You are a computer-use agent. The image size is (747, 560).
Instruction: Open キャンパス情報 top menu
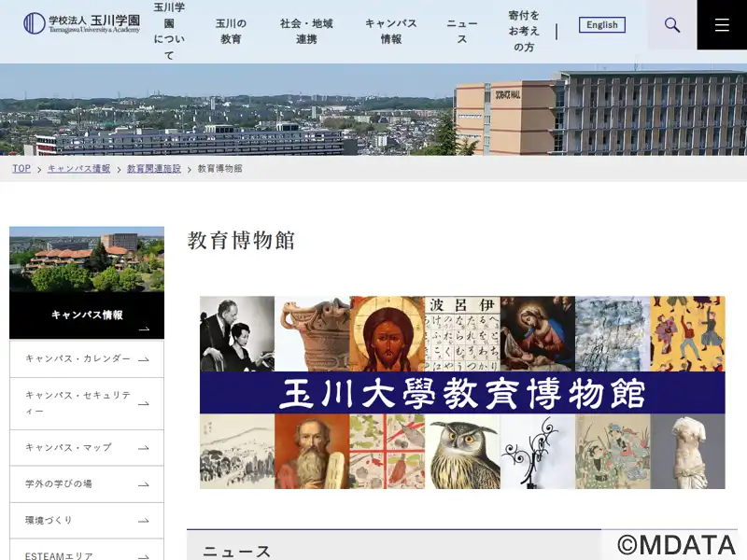pyautogui.click(x=391, y=32)
